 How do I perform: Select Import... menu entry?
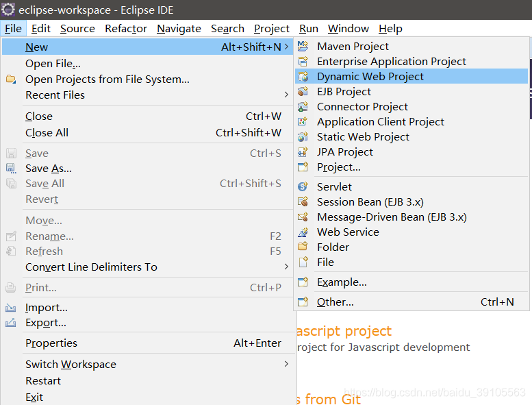[148, 308]
